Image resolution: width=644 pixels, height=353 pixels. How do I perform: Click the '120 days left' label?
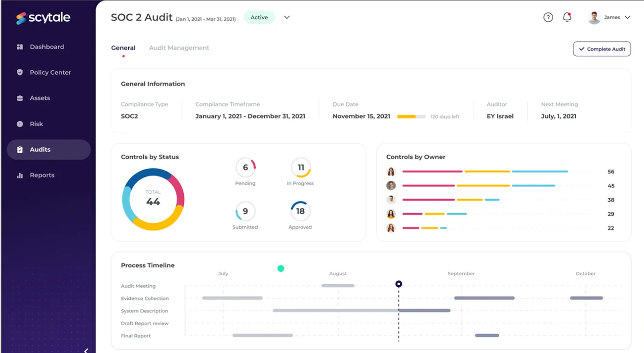tap(445, 117)
